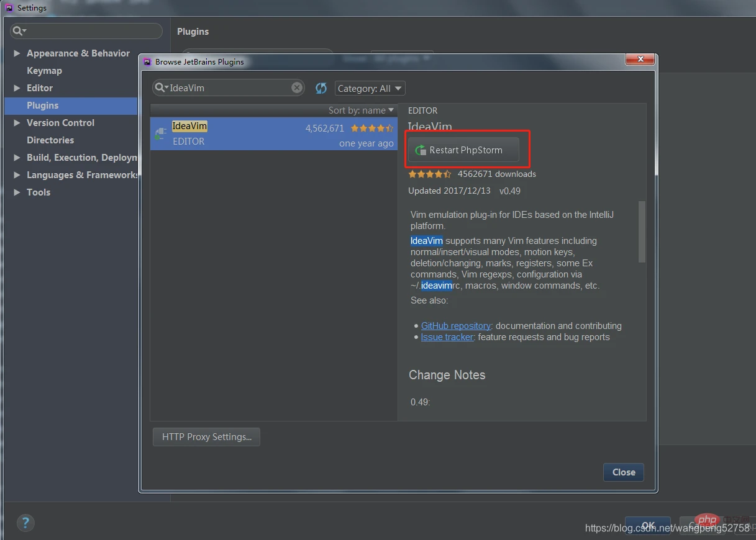
Task: Open the Issue tracker link
Action: [447, 337]
